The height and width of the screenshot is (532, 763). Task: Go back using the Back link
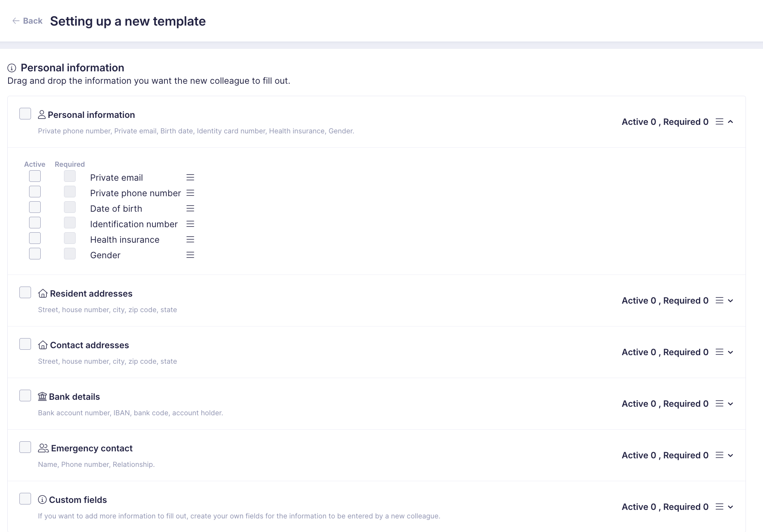(28, 21)
